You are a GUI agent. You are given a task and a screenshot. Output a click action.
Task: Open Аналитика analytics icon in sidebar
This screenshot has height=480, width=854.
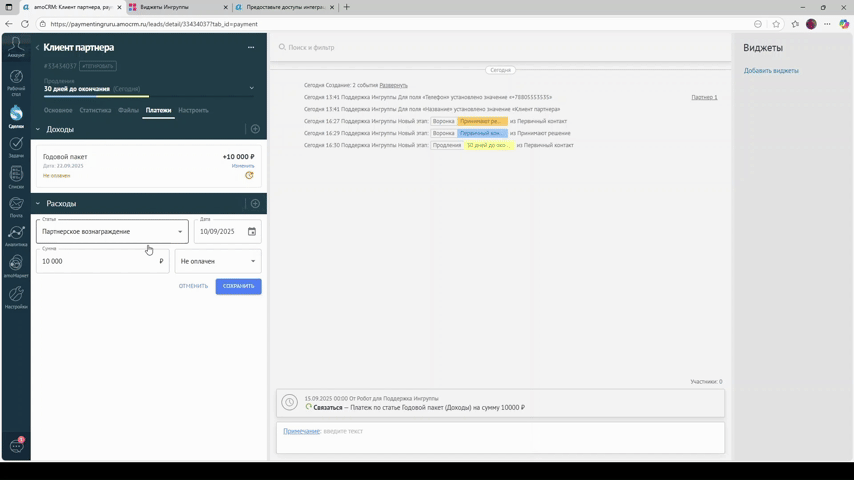tap(16, 236)
